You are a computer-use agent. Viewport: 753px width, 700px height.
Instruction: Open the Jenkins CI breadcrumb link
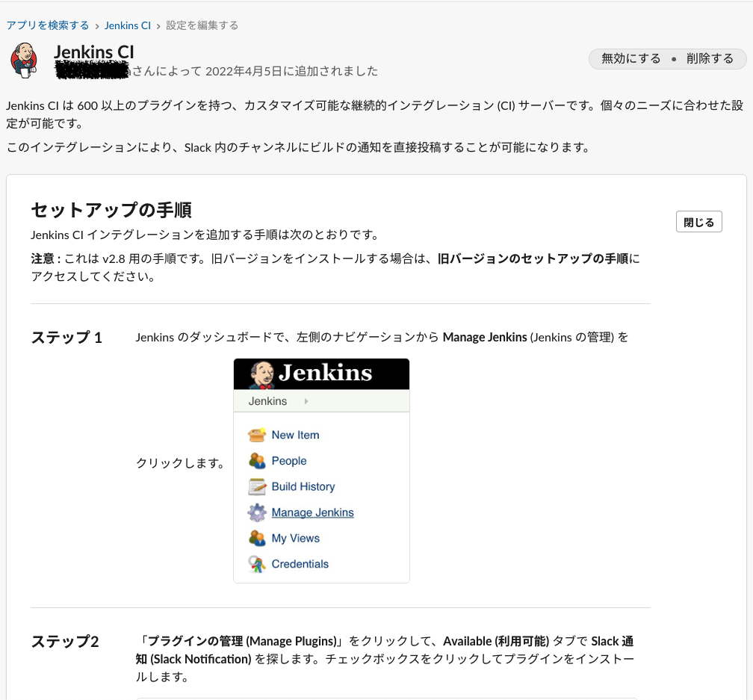[128, 25]
